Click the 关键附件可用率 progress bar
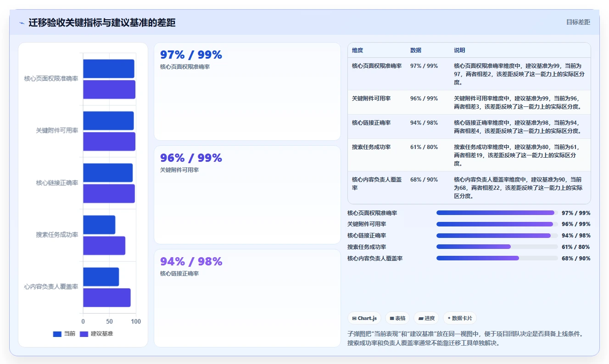The height and width of the screenshot is (364, 609). pos(497,224)
